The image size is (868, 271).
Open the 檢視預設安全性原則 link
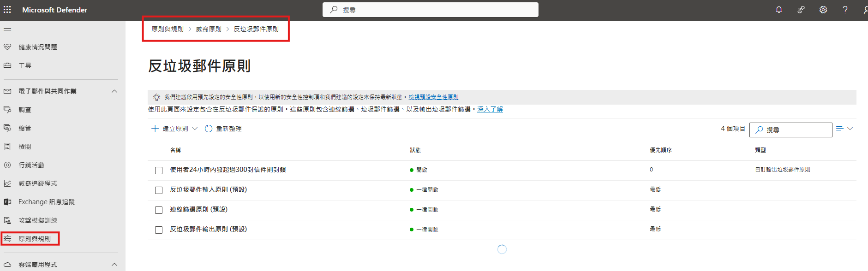tap(433, 97)
